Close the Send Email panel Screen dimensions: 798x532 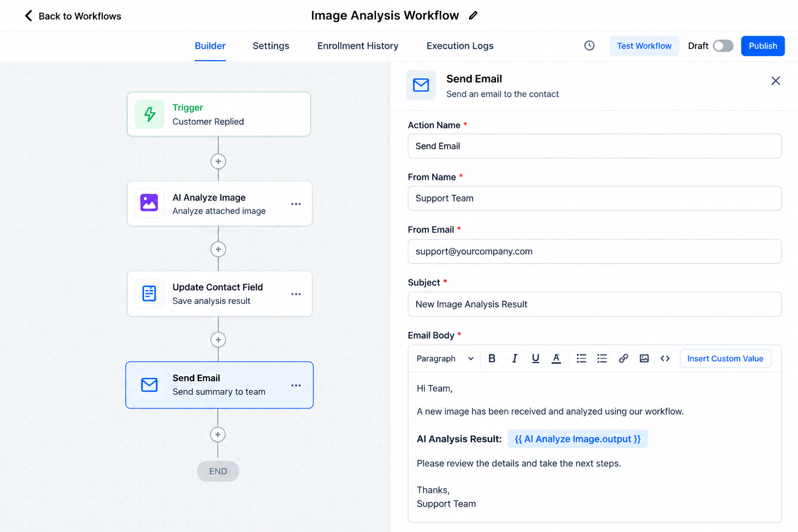pyautogui.click(x=776, y=81)
